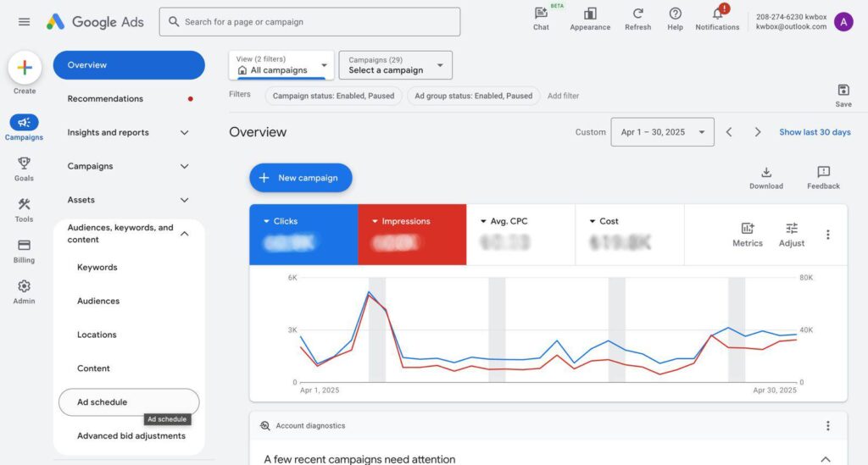Viewport: 868px width, 465px height.
Task: Save the current filter view
Action: pos(843,96)
